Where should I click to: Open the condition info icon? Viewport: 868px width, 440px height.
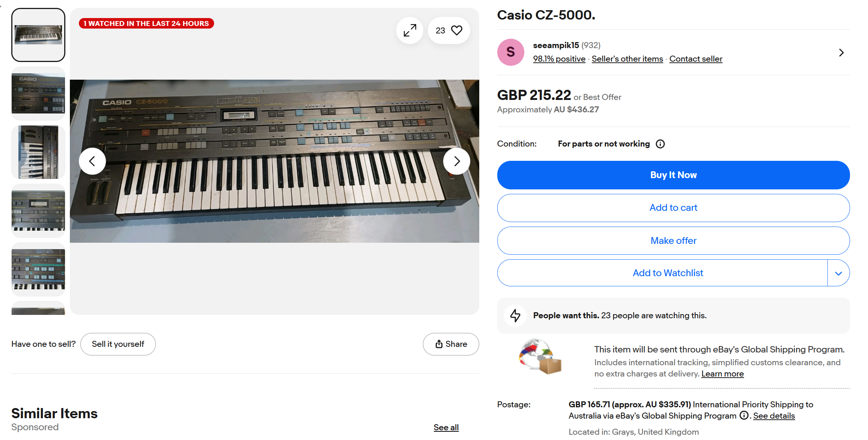(x=660, y=144)
